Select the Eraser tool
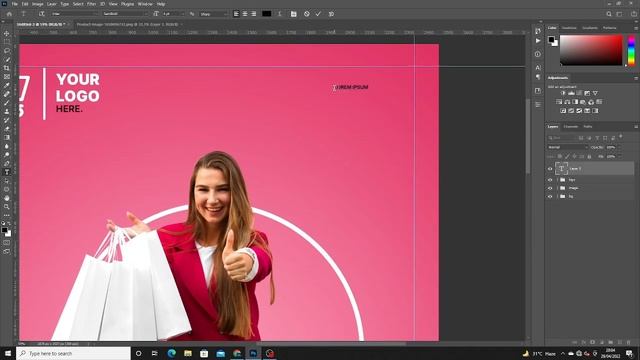 click(x=7, y=129)
